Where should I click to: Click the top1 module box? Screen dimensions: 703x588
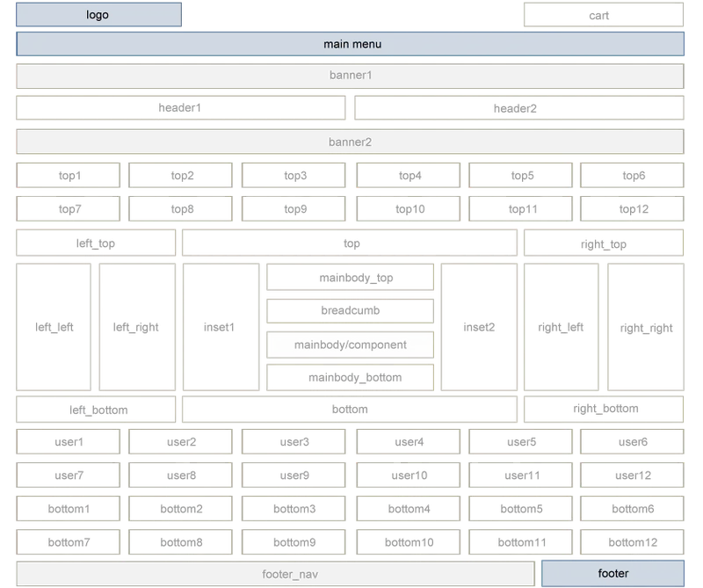click(69, 175)
